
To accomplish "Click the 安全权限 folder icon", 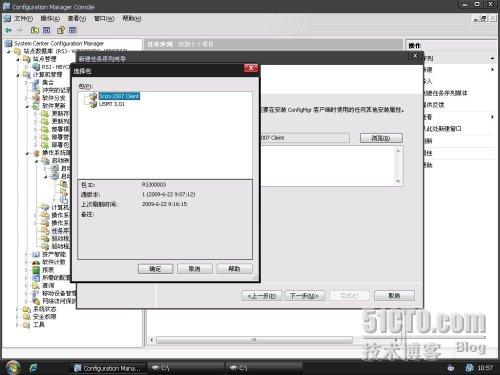I will click(x=27, y=317).
